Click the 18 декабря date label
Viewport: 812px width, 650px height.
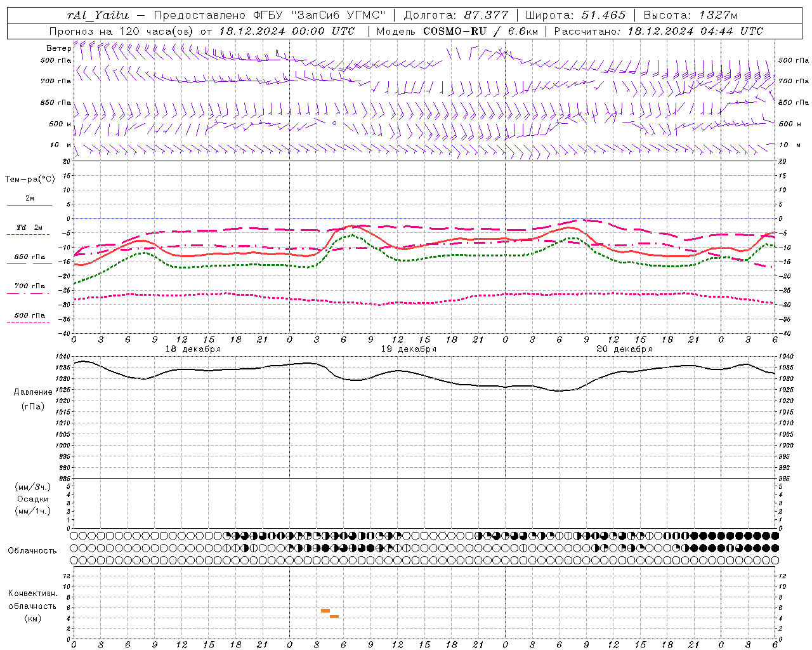point(193,349)
